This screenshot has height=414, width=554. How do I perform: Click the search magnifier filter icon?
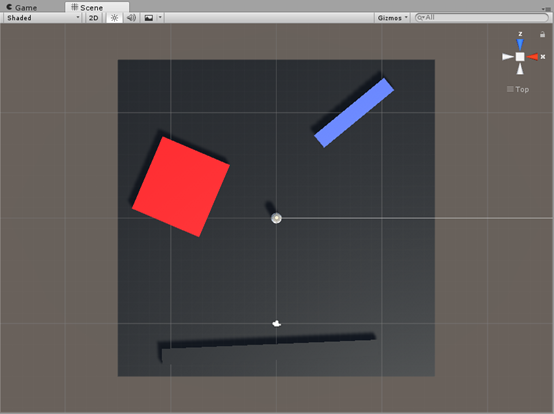point(421,17)
